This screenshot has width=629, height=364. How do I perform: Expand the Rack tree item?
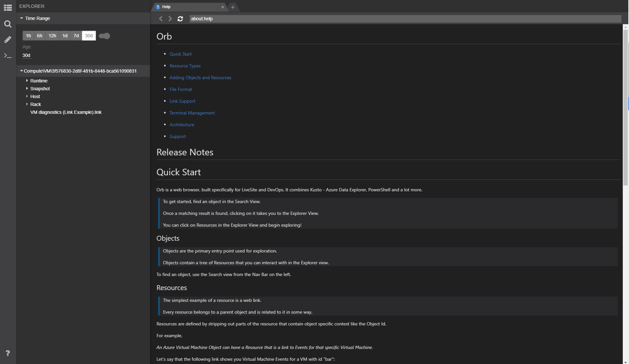27,104
